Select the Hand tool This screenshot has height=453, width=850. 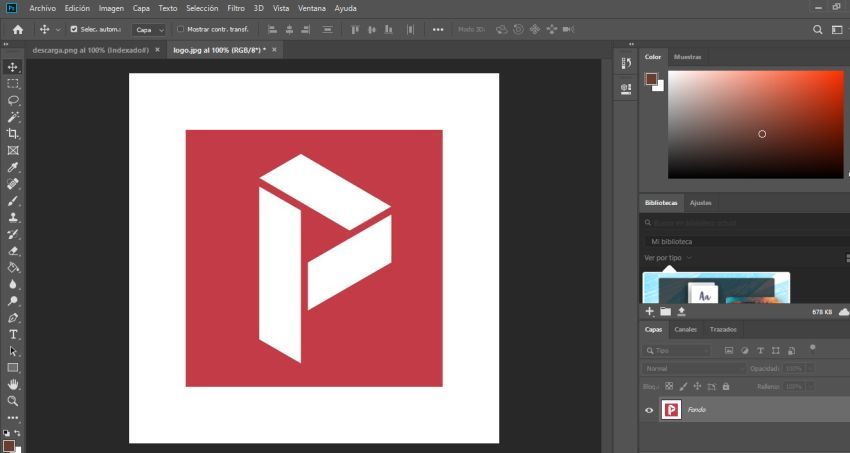click(x=13, y=384)
